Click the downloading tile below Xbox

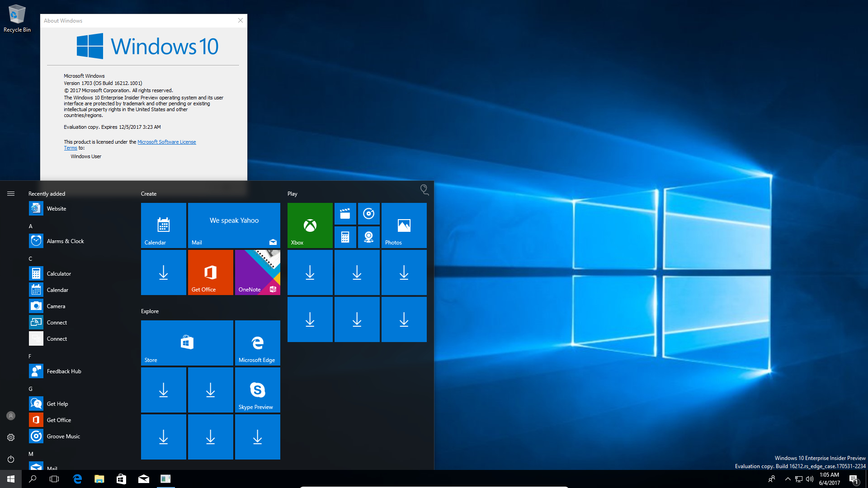point(310,272)
